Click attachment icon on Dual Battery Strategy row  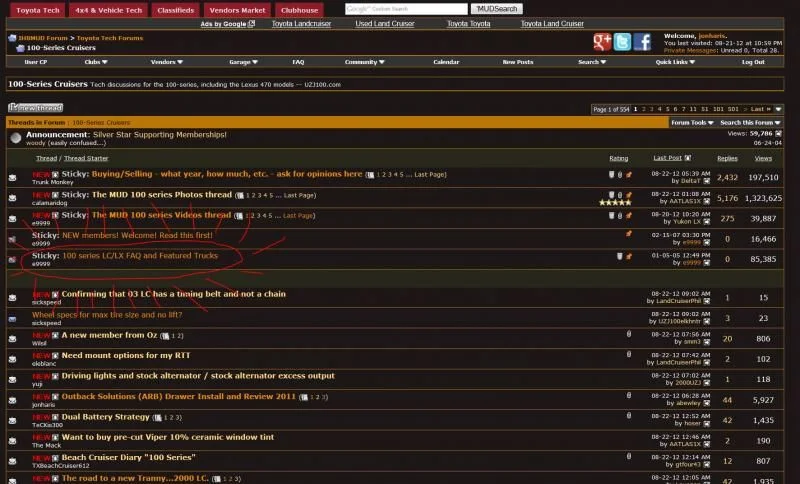pyautogui.click(x=629, y=415)
